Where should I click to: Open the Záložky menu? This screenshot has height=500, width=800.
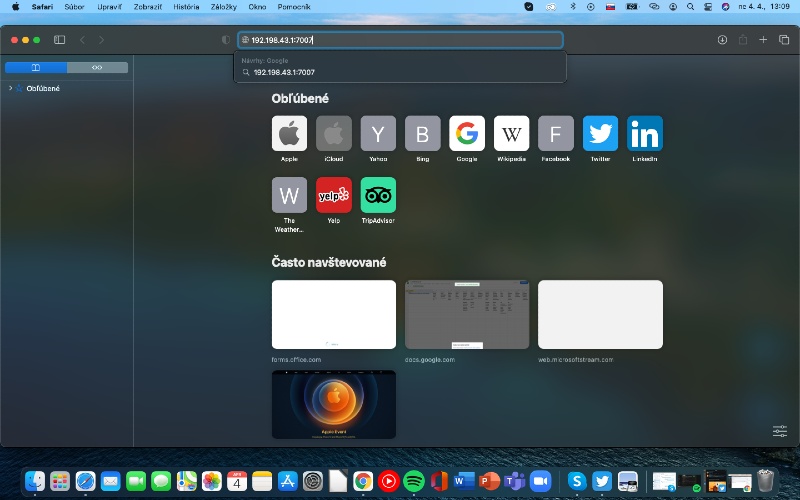(223, 6)
